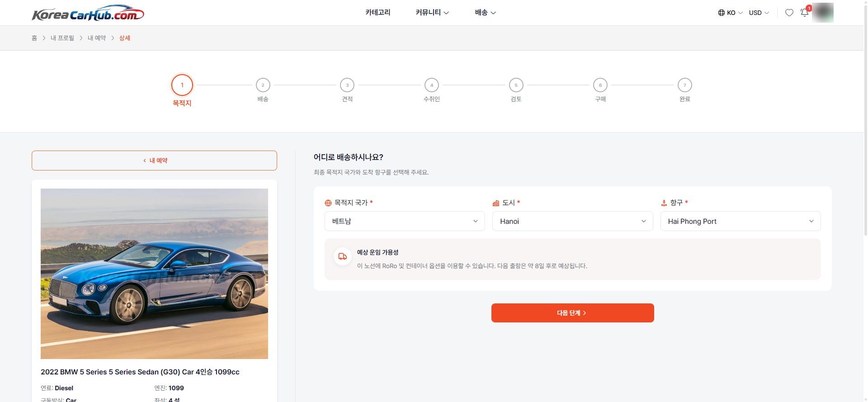
Task: Go to 내 프로필 in the breadcrumb
Action: pos(62,38)
